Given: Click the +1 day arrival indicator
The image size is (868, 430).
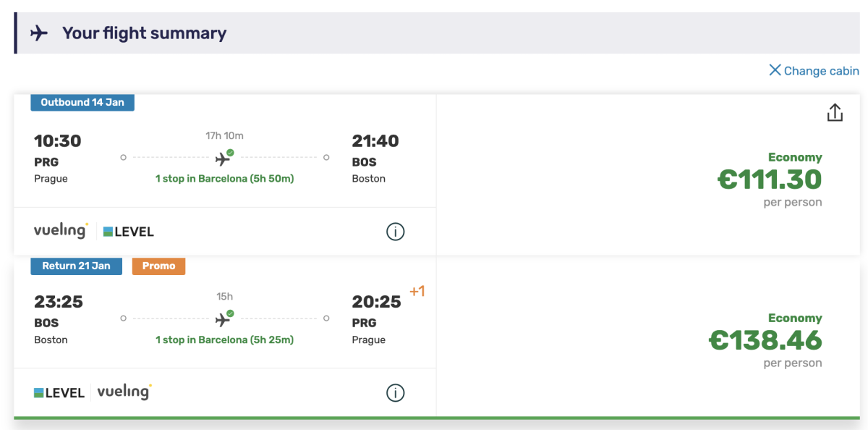Looking at the screenshot, I should [417, 292].
